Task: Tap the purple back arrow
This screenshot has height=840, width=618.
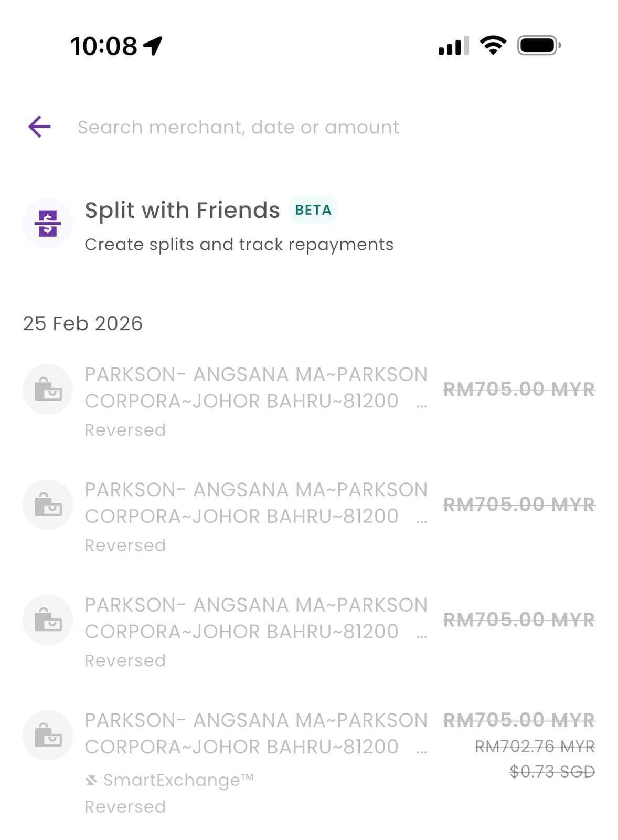Action: tap(39, 127)
